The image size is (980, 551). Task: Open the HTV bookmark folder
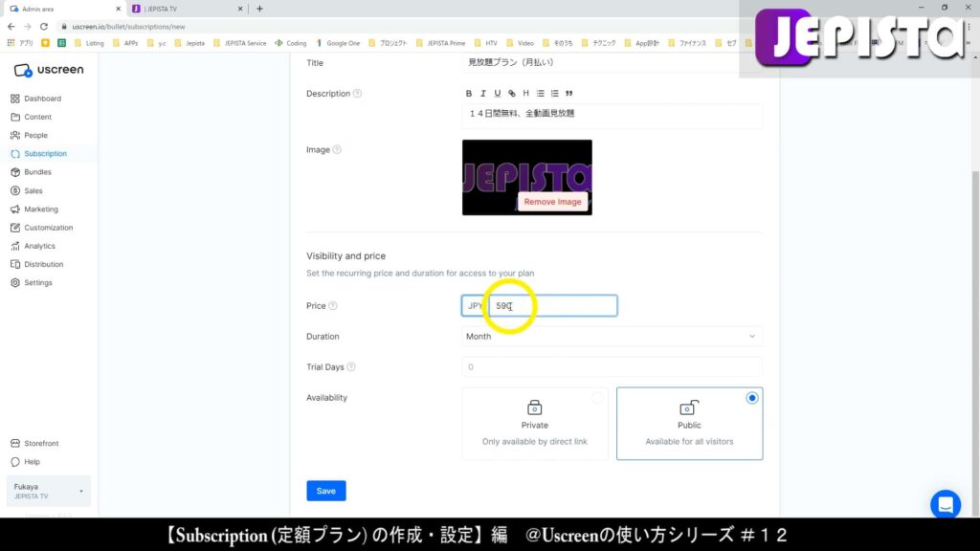486,43
